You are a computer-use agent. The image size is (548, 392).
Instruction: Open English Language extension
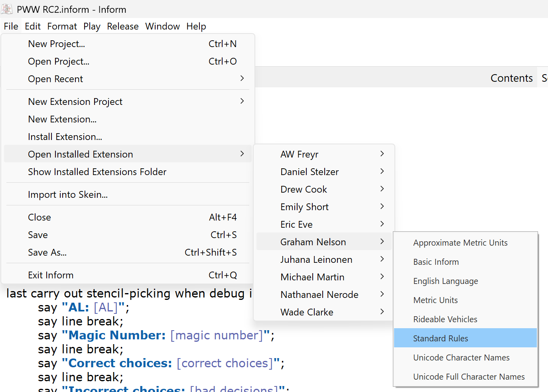[x=465, y=281]
